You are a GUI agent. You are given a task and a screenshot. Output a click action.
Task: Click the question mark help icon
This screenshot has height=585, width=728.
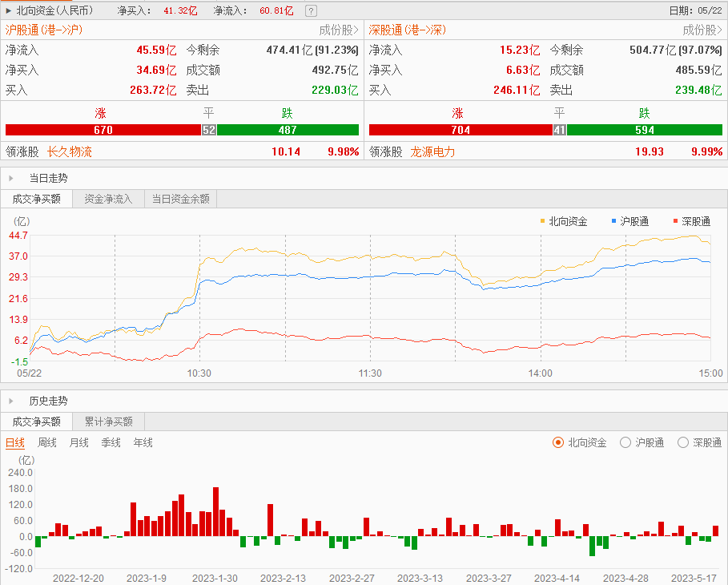tap(311, 11)
